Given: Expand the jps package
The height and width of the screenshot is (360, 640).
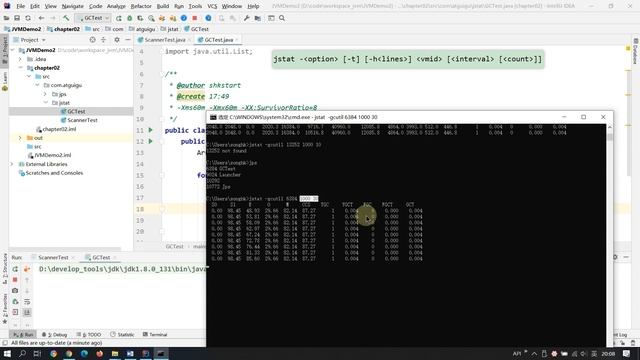Looking at the screenshot, I should pos(45,94).
